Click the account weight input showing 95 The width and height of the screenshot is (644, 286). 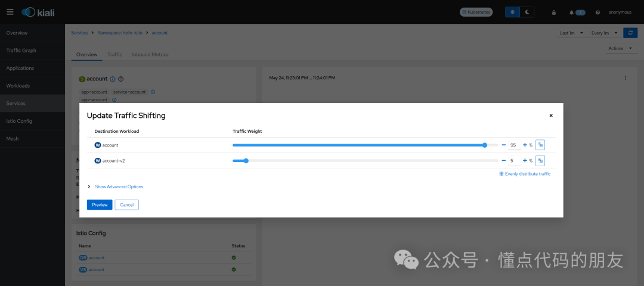click(514, 145)
